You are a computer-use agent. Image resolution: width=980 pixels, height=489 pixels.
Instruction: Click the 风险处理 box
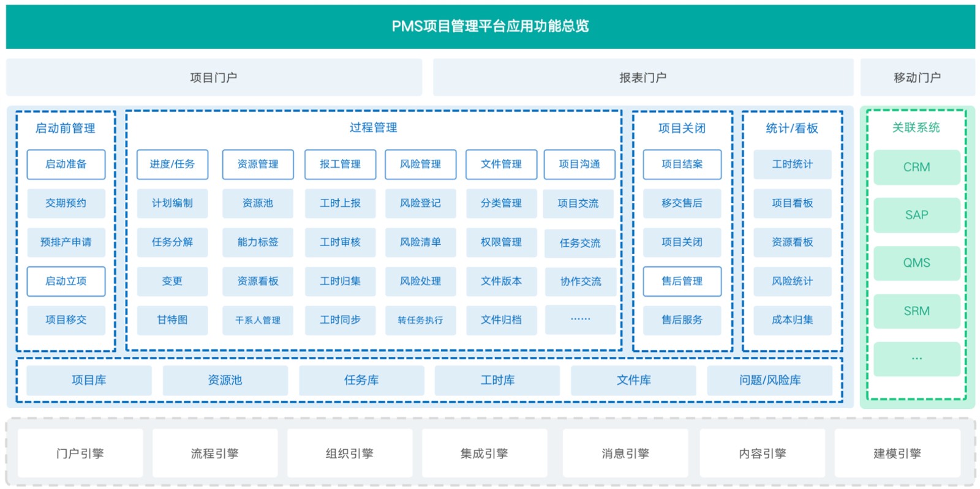coord(421,282)
